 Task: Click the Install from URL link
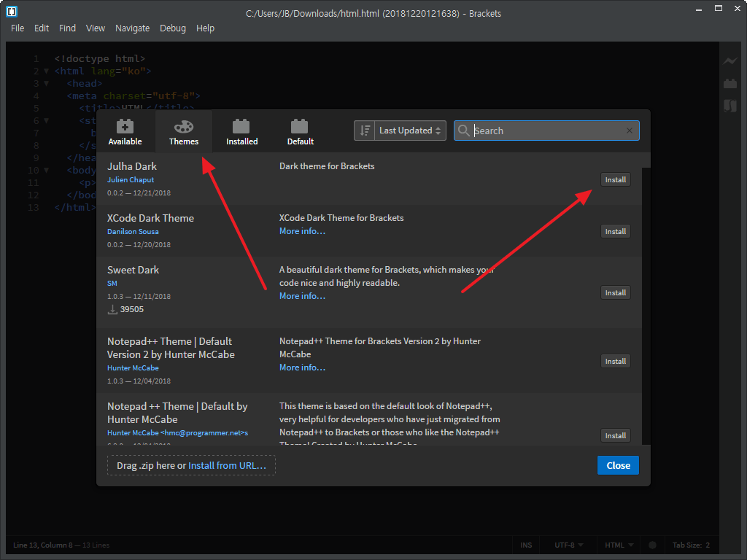[x=228, y=465]
